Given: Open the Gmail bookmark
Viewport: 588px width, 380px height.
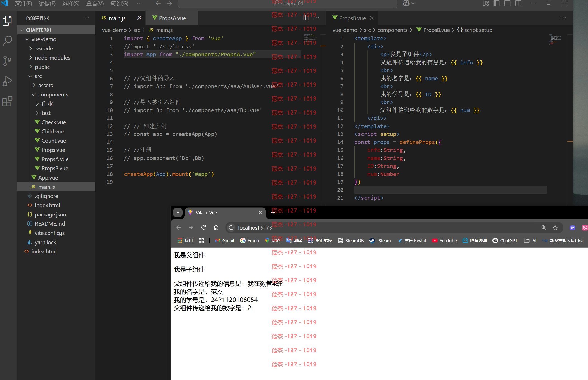Looking at the screenshot, I should pyautogui.click(x=225, y=240).
